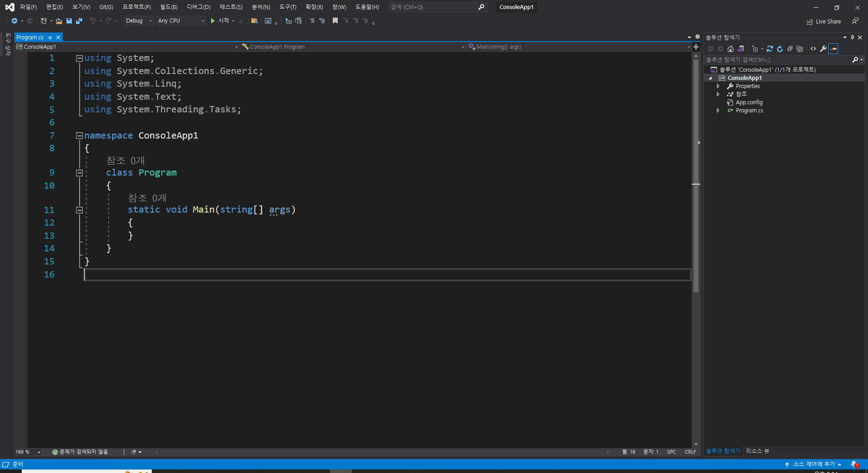
Task: Click Solution Explorer Home icon
Action: [730, 49]
